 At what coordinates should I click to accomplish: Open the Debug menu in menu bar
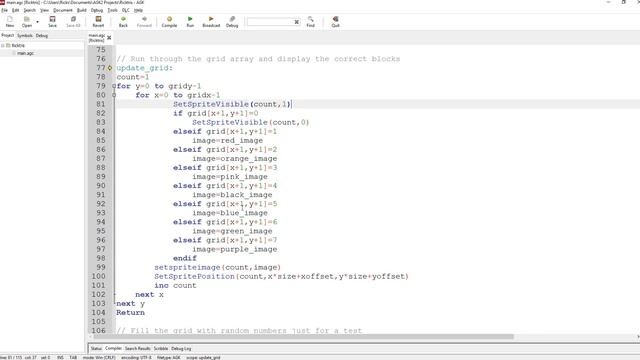point(97,10)
